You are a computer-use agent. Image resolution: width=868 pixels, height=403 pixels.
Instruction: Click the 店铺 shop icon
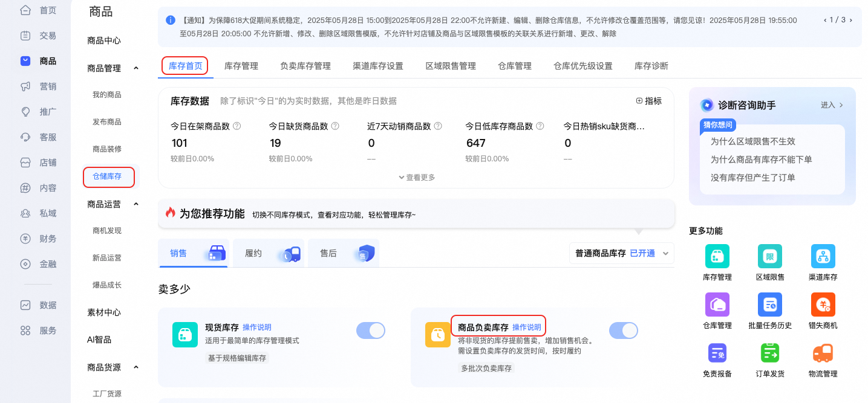(x=25, y=163)
